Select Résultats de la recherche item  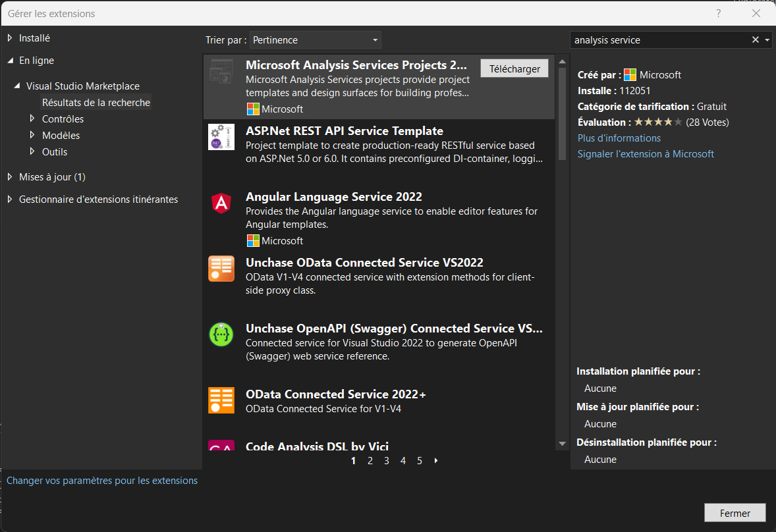coord(96,102)
